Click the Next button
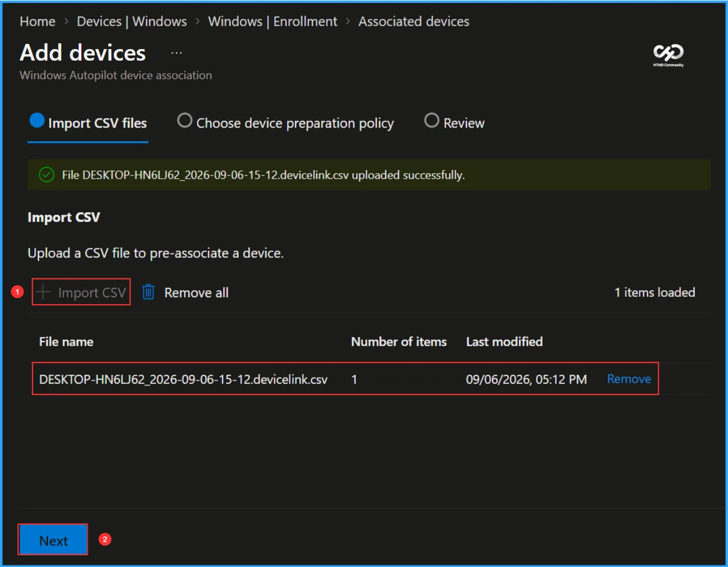 point(53,540)
